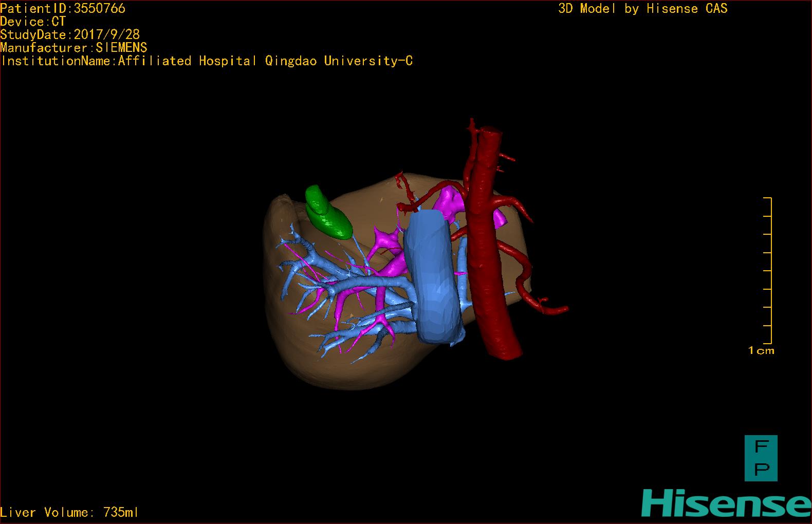Click the 1cm scale label

[761, 351]
